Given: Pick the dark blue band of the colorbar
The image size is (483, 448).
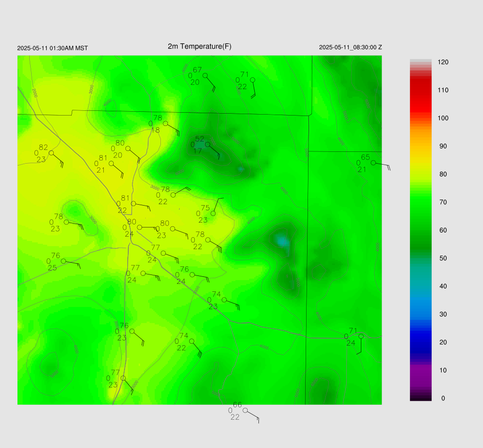Looking at the screenshot, I should click(420, 342).
